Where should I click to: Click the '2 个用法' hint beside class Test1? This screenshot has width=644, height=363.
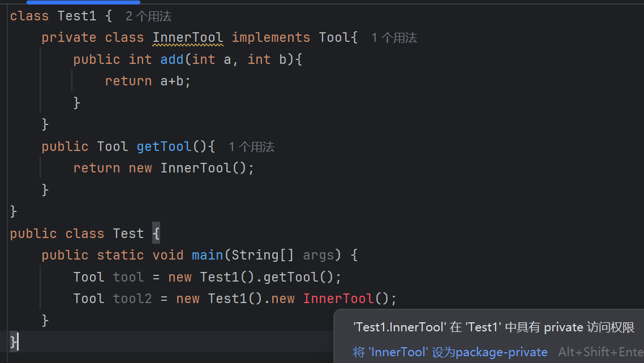point(148,16)
